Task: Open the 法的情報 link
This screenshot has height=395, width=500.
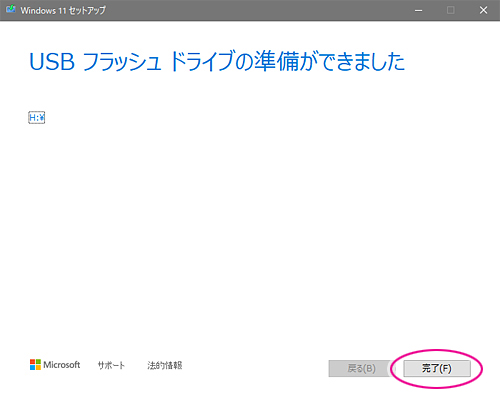Action: tap(165, 365)
